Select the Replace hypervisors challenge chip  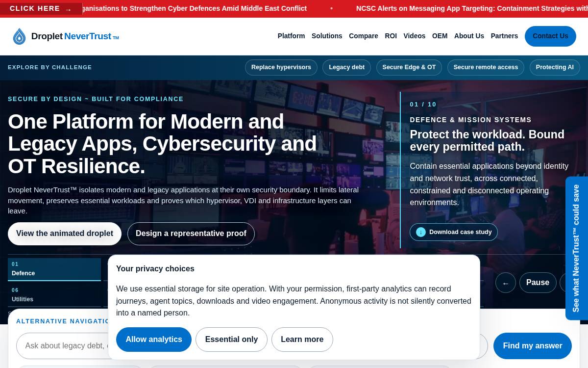pyautogui.click(x=281, y=67)
